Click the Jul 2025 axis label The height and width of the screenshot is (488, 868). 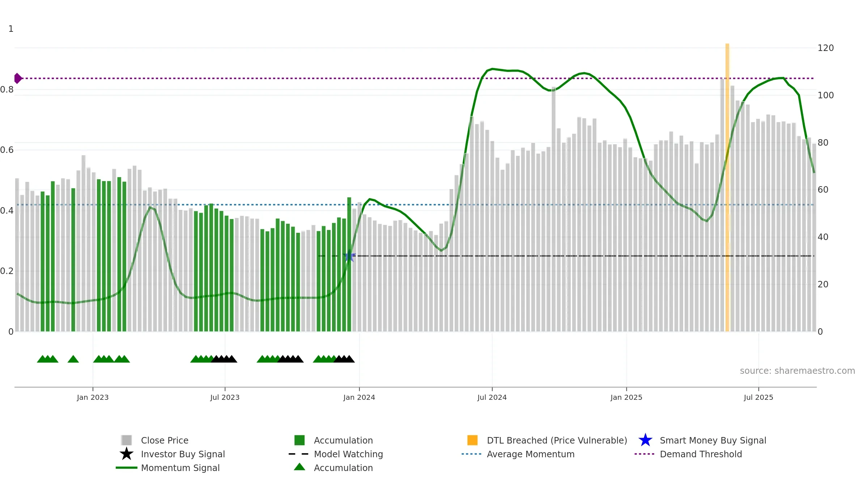(758, 397)
